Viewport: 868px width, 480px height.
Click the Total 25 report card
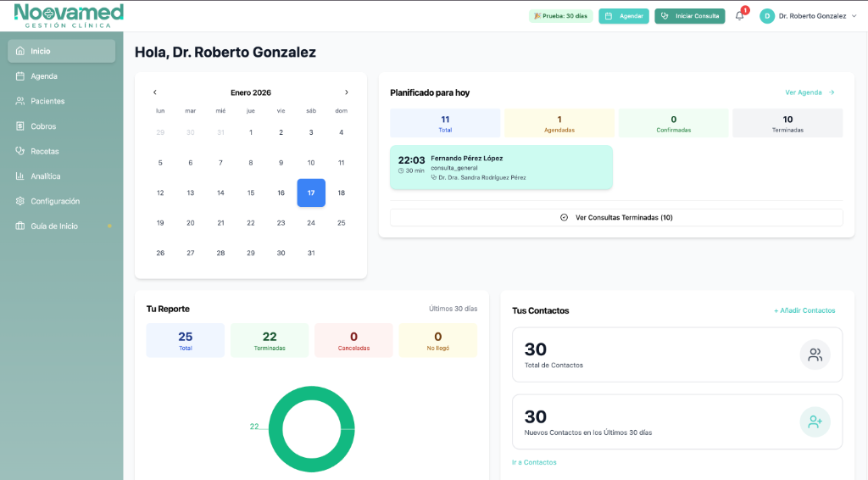click(186, 340)
